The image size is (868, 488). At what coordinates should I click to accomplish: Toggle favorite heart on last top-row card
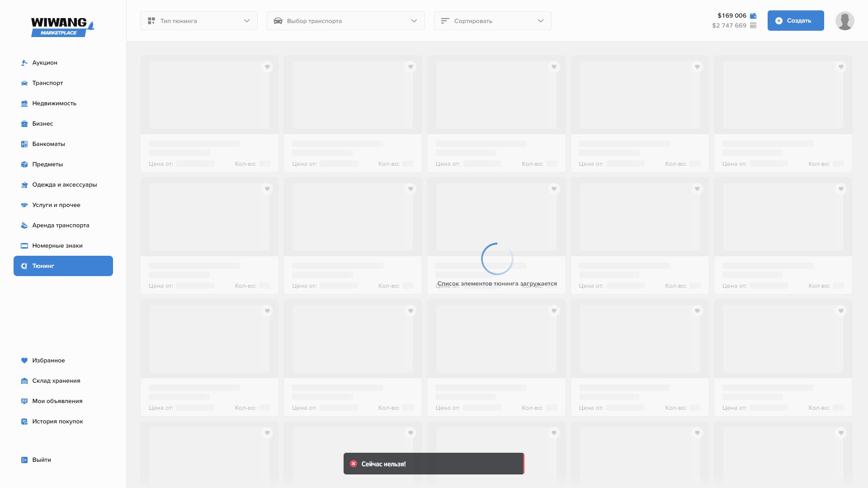coord(841,67)
